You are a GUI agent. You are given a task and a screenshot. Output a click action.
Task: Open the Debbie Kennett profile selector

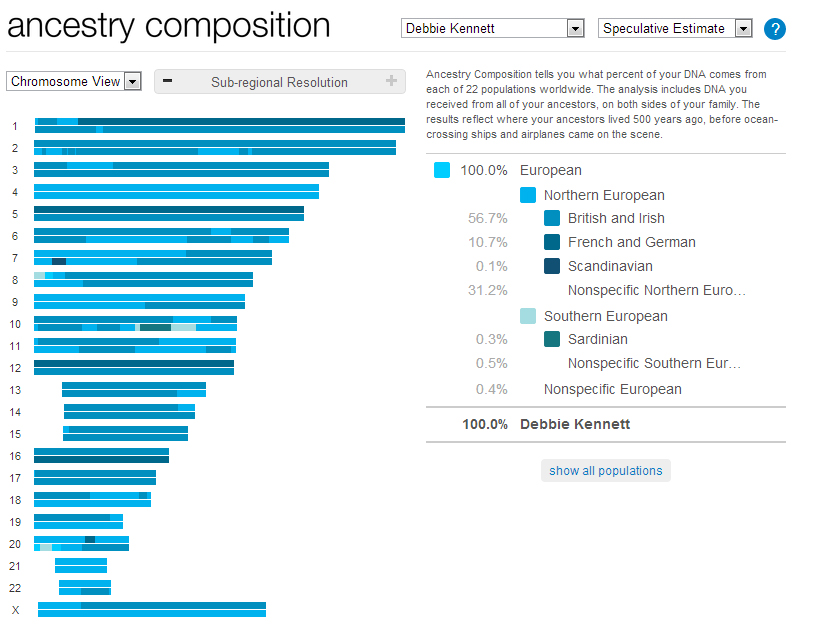pyautogui.click(x=493, y=29)
